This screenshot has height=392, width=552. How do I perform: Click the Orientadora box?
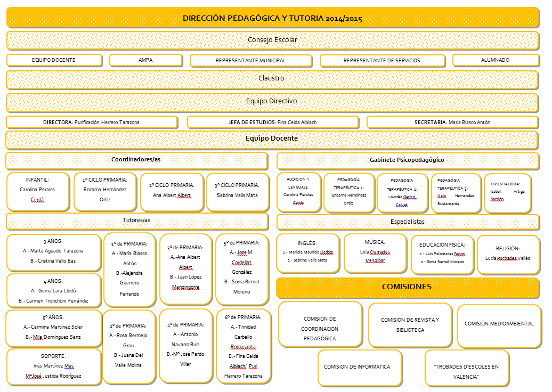click(507, 192)
